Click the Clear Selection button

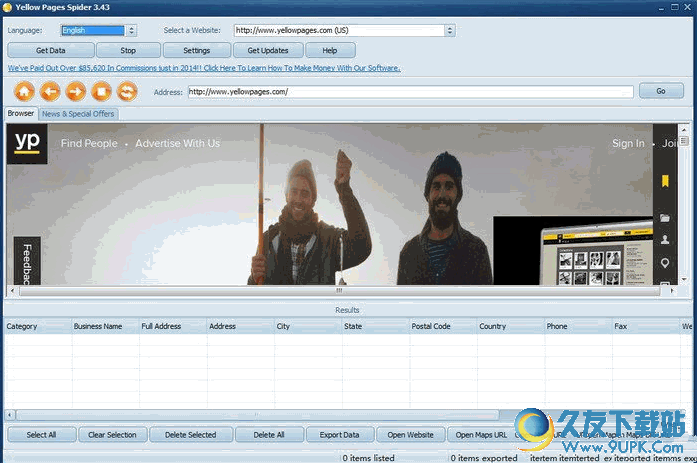112,435
